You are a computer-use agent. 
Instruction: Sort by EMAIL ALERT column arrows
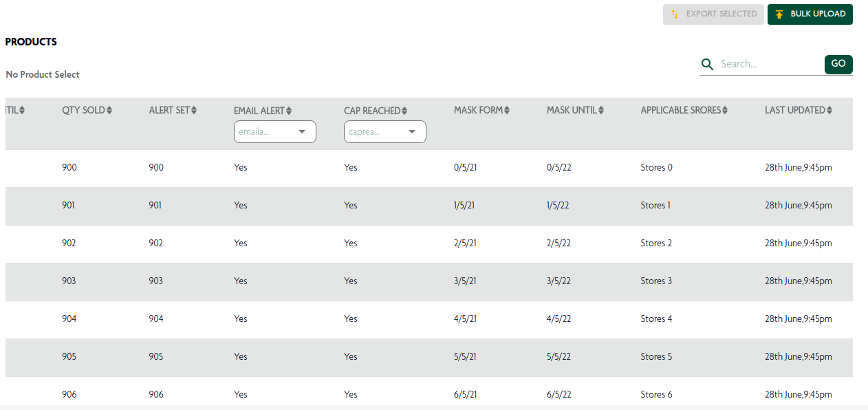(x=289, y=111)
